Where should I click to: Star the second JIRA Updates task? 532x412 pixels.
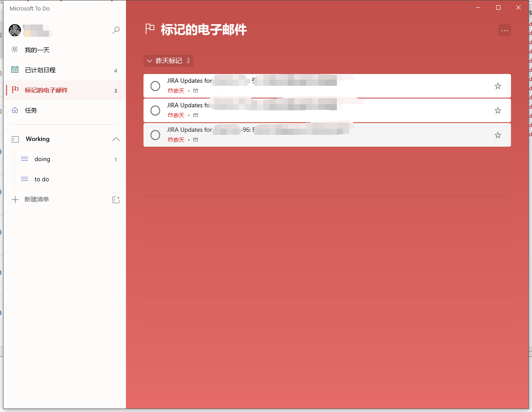pos(498,110)
